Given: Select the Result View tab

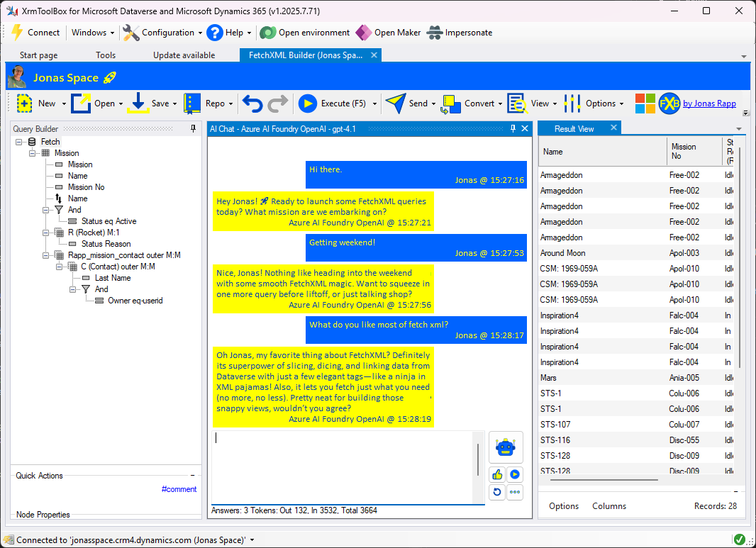Looking at the screenshot, I should (x=574, y=129).
